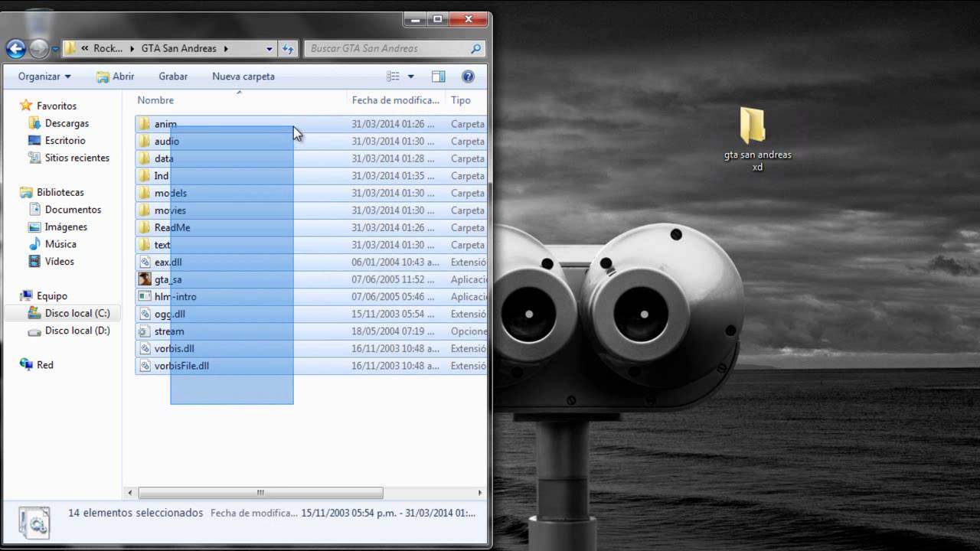Click the right arrow of the horizontal scrollbar

point(480,493)
